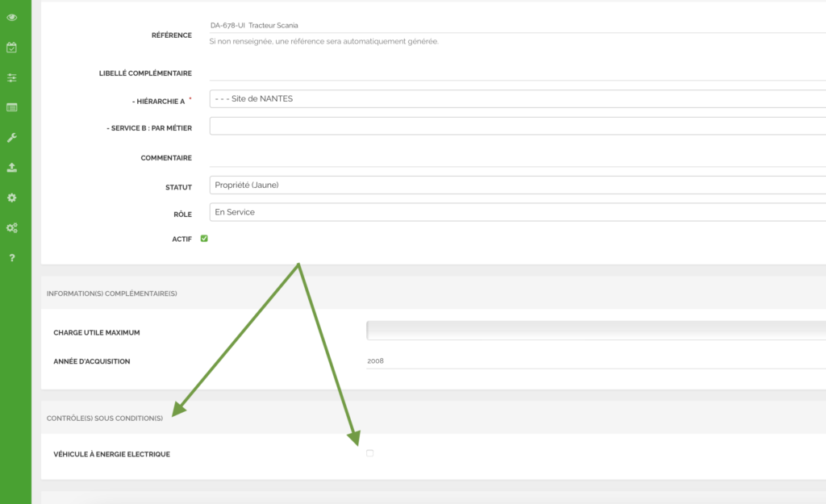Enable Véhicule à énergie électrique checkbox
This screenshot has width=826, height=504.
coord(370,454)
